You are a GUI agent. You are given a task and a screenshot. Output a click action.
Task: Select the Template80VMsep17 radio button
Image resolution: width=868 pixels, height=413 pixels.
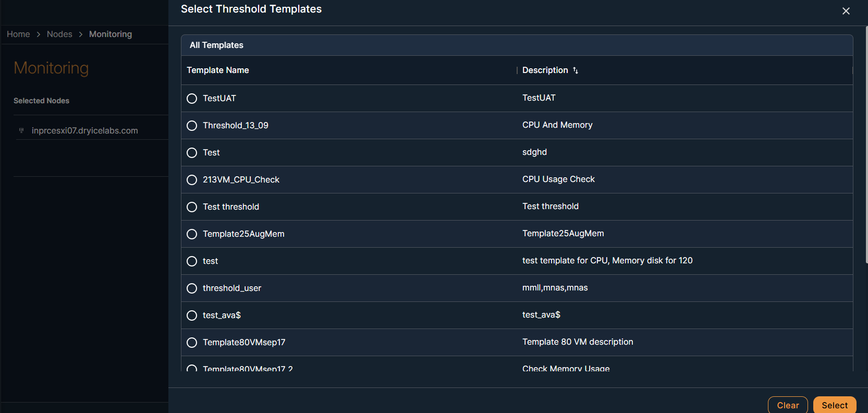pos(192,343)
